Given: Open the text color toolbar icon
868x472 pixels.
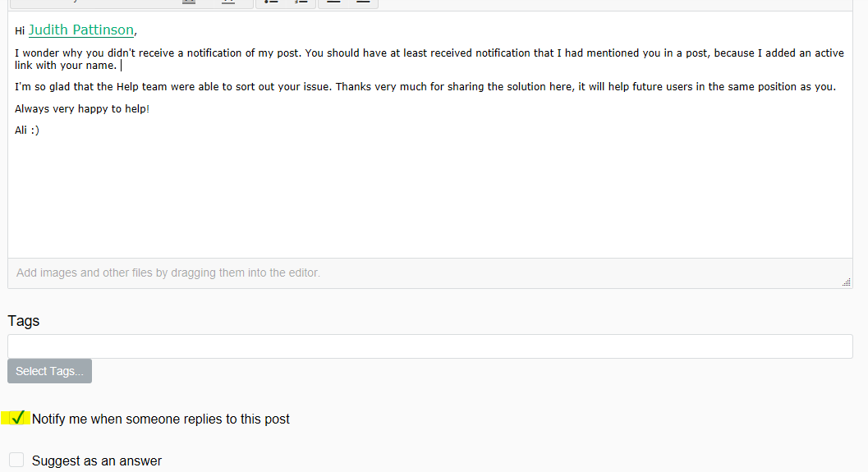Looking at the screenshot, I should 189,2.
